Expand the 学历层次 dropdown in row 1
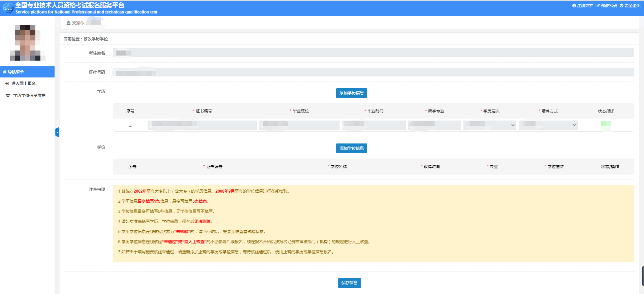644x294 pixels. (x=490, y=125)
